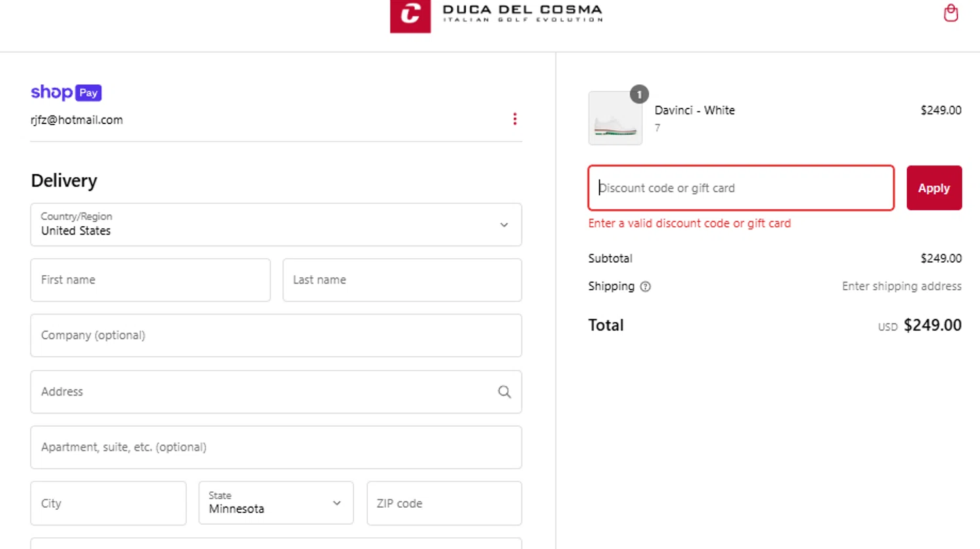Click the Davinci White shoe thumbnail
Viewport: 980px width, 549px height.
point(615,118)
